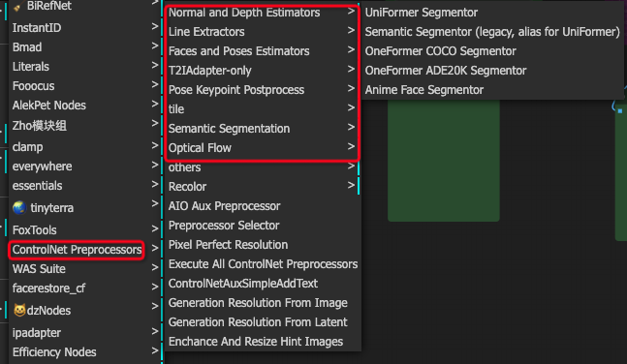
Task: Click the arrow beside Line Extractors
Action: click(351, 30)
